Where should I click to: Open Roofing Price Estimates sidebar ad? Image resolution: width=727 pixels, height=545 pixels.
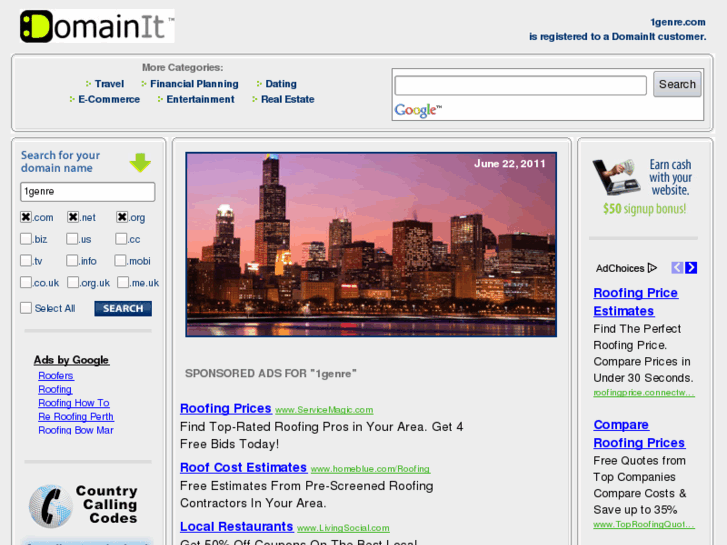tap(636, 302)
